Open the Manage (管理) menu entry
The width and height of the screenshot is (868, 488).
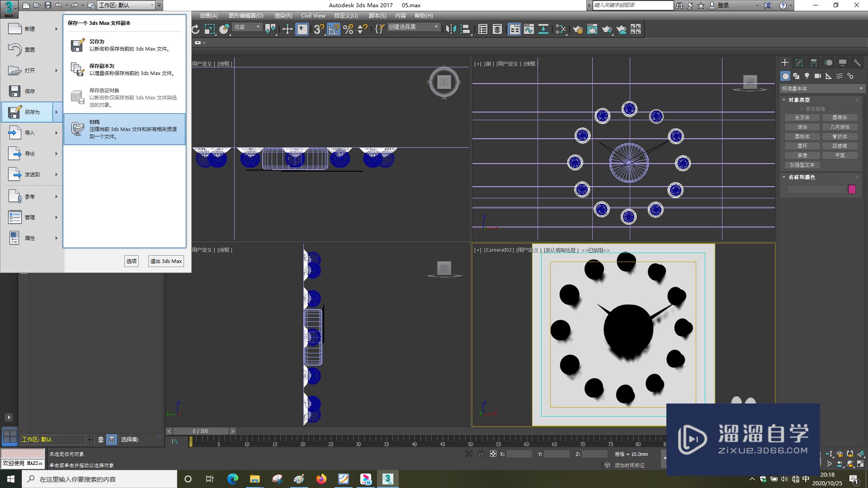pos(32,217)
